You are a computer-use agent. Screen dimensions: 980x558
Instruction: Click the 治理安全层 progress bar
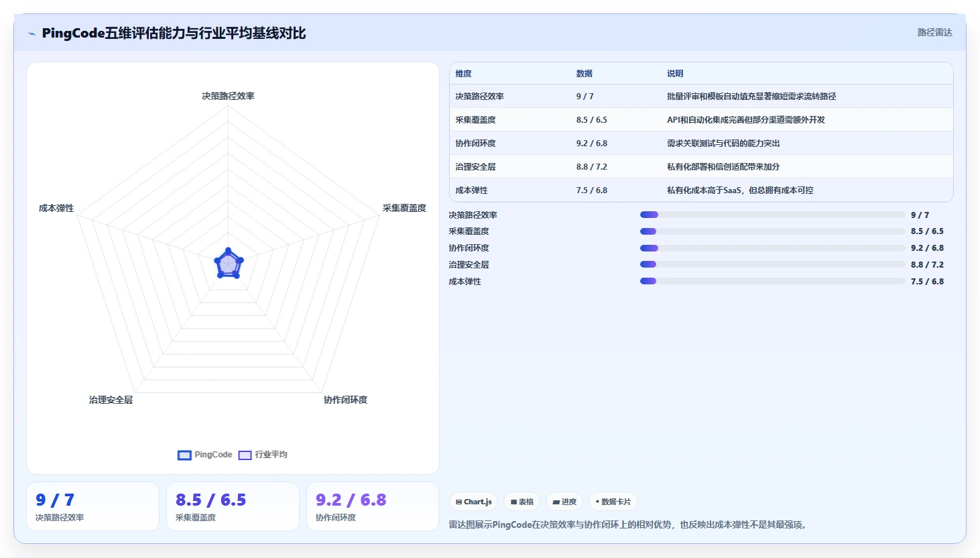click(x=772, y=264)
